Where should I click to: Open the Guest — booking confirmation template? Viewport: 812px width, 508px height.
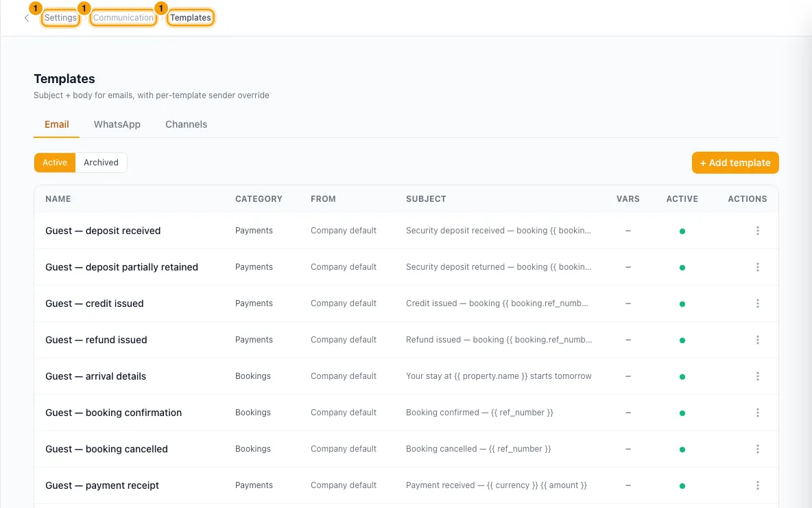(x=113, y=413)
